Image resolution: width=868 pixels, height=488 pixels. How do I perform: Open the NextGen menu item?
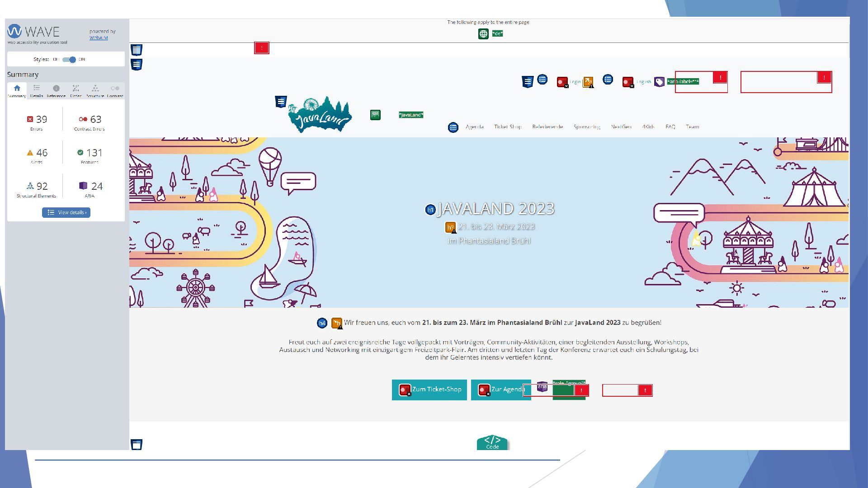[x=621, y=127]
